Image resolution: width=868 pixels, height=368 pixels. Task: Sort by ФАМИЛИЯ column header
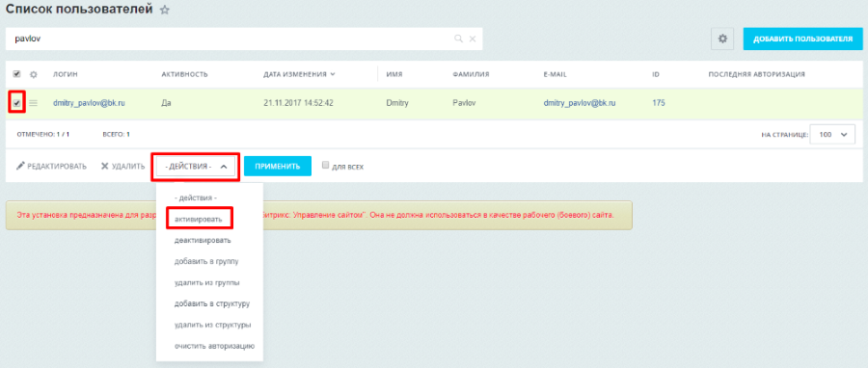click(x=471, y=74)
